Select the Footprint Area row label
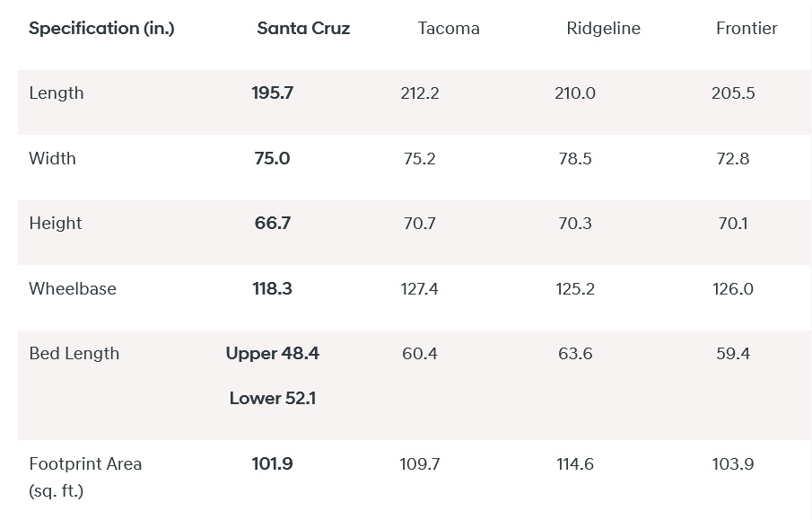This screenshot has width=812, height=520. pyautogui.click(x=85, y=464)
